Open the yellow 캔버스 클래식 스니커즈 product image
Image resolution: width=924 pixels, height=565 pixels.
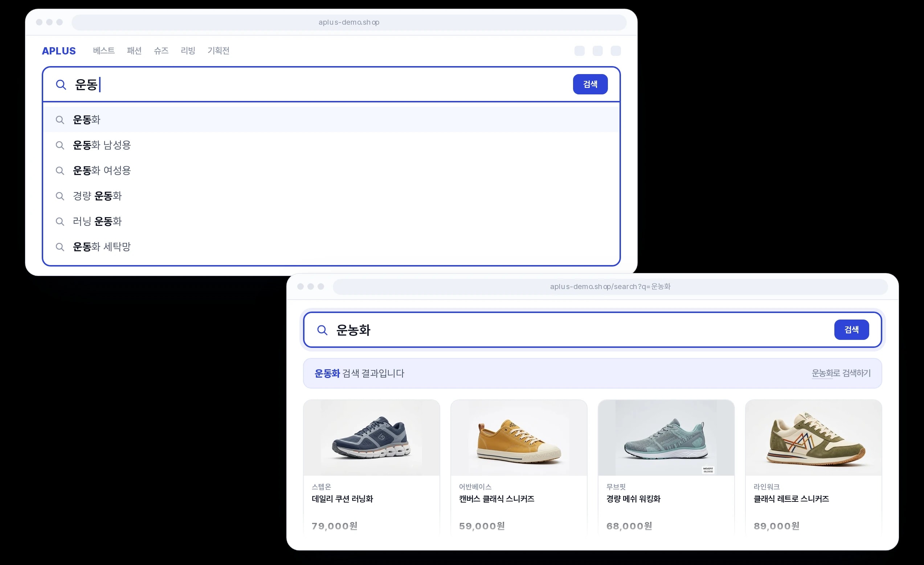click(519, 438)
